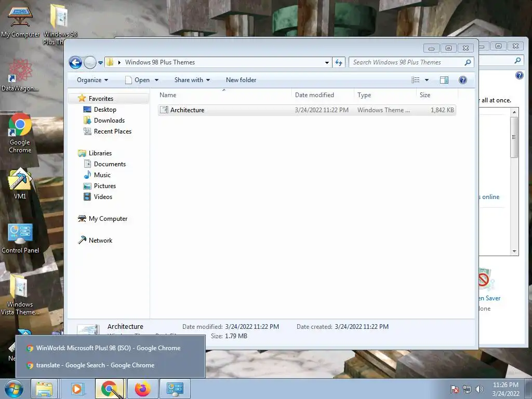Expand the breadcrumb arrow before Windows 98 Plus Themes
Viewport: 532px width, 399px height.
[119, 62]
